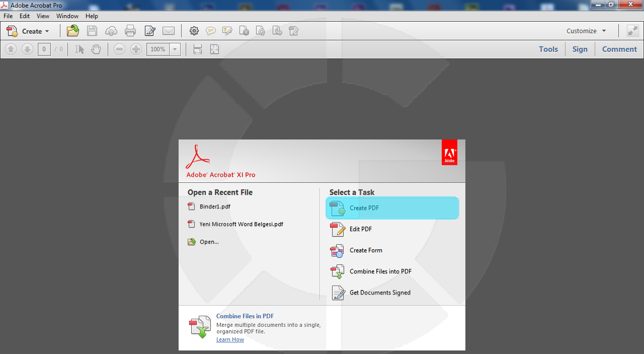Click the zoom out minus button
Image resolution: width=644 pixels, height=354 pixels.
[x=119, y=49]
